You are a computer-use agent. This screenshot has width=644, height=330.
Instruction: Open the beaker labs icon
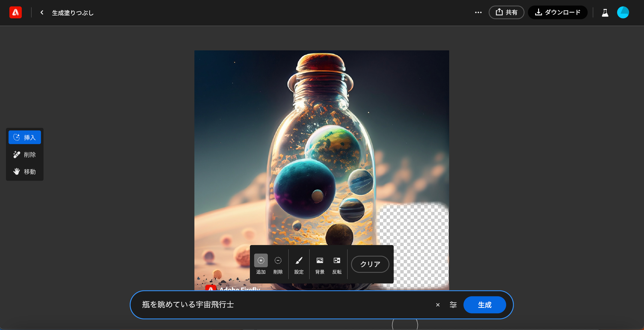point(605,12)
